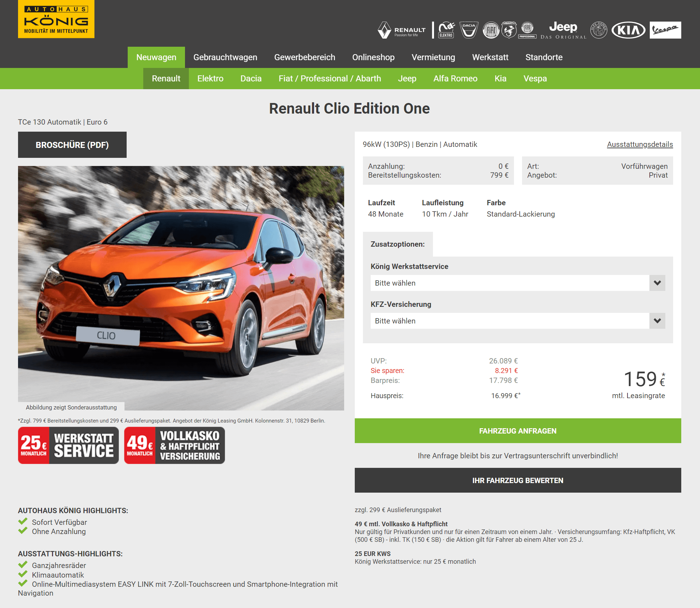Viewport: 700px width, 608px height.
Task: Click the Zusatzoptionen tab label
Action: (398, 244)
